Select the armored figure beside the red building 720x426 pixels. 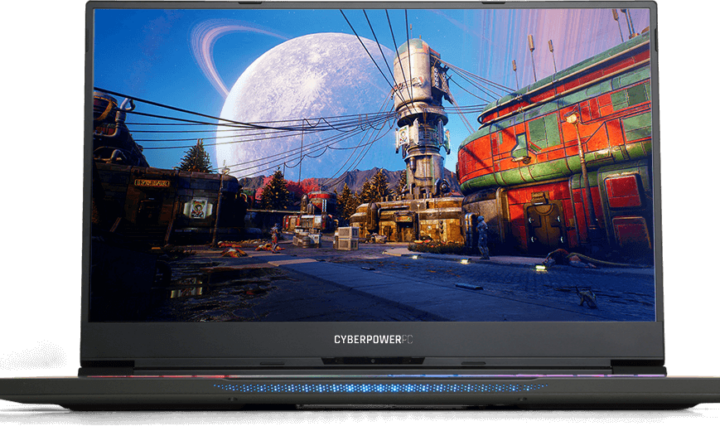click(482, 236)
